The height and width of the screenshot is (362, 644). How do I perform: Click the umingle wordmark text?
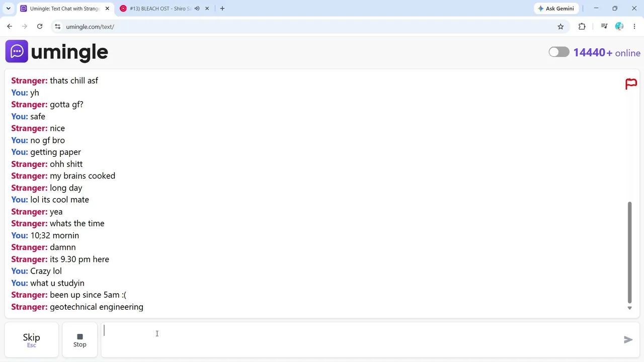[69, 52]
